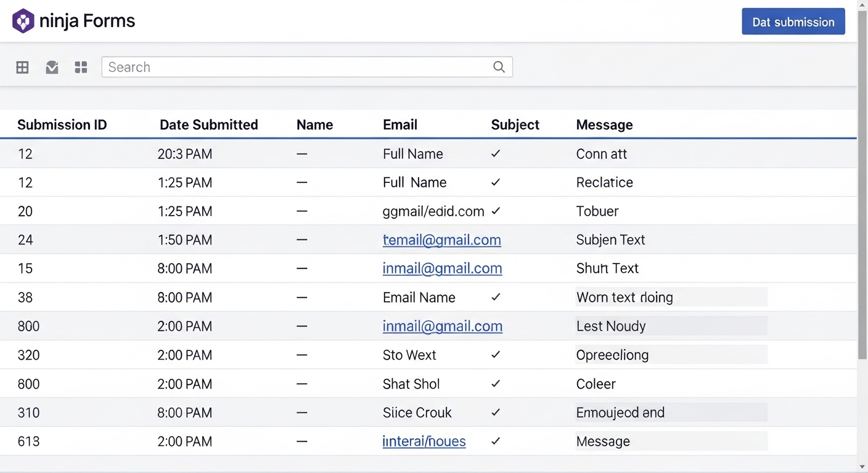Click submission ID 320
Viewport: 868px width, 473px height.
pyautogui.click(x=28, y=355)
